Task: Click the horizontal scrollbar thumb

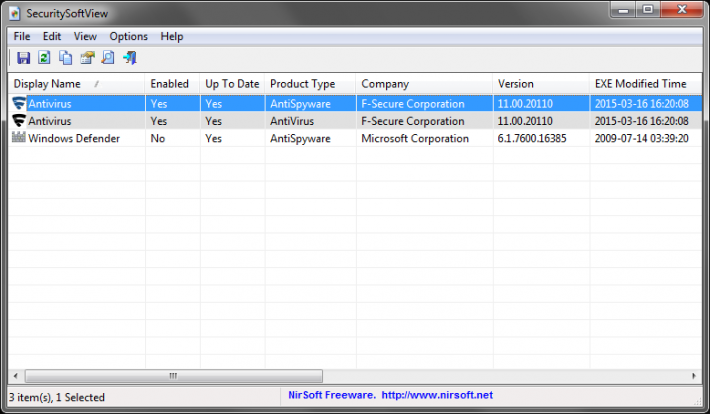Action: [x=174, y=376]
